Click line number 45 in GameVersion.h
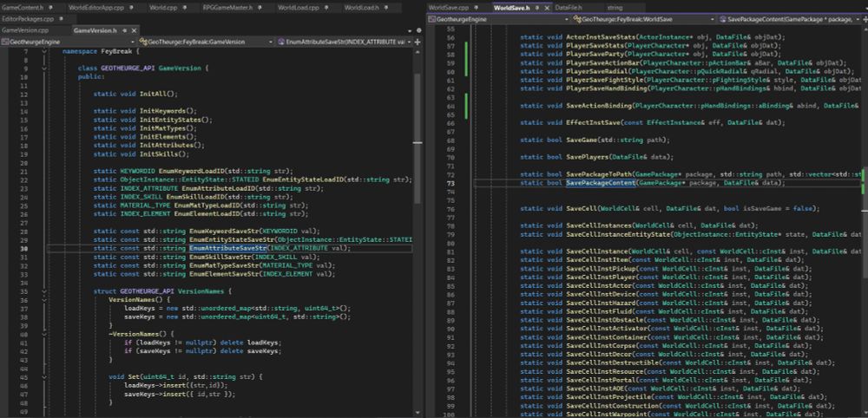 [24, 376]
